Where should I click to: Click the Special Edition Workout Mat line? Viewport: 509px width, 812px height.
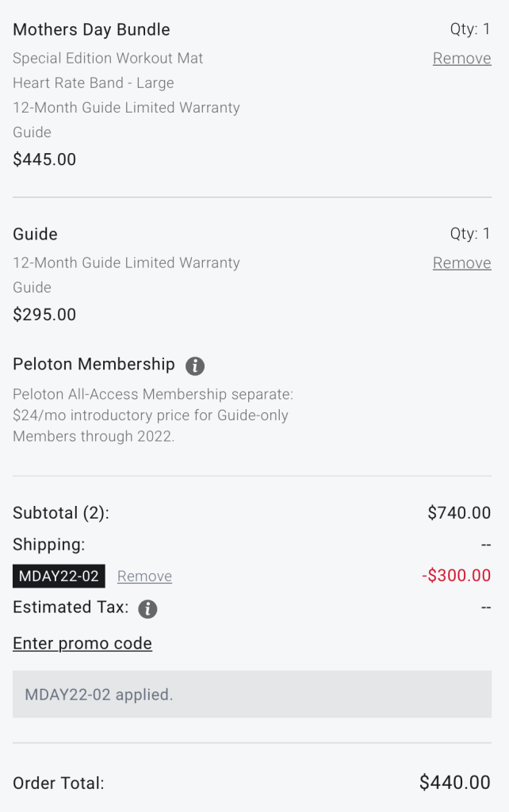108,58
